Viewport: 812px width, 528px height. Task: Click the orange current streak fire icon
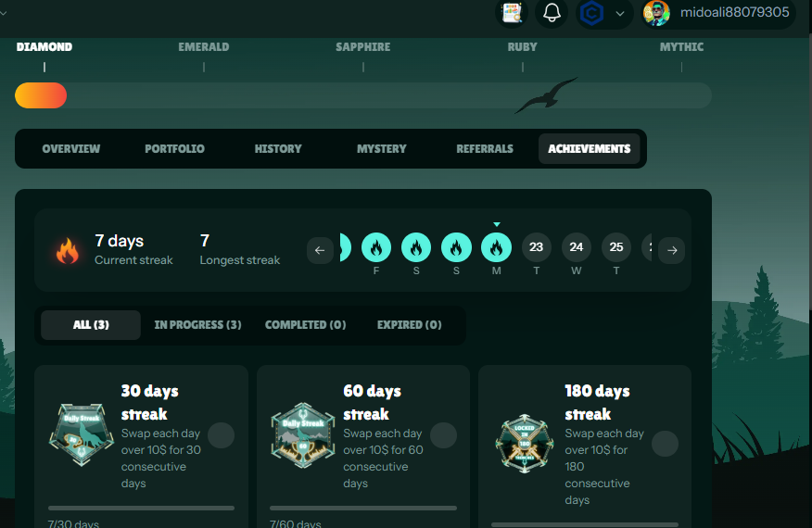[68, 250]
